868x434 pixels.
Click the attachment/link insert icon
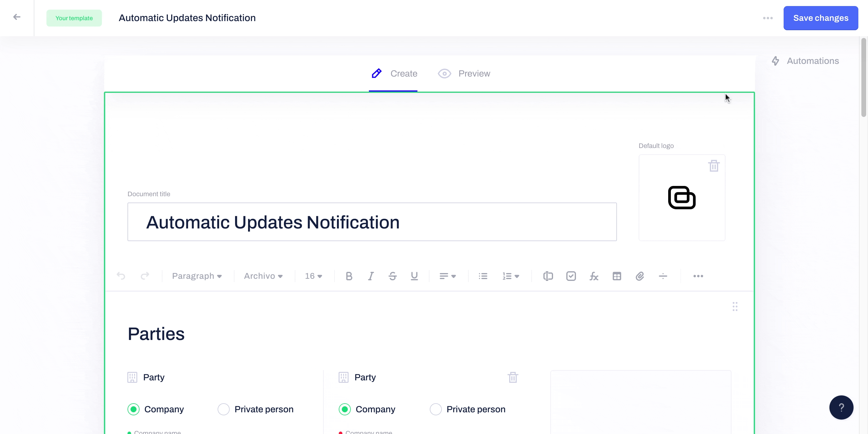coord(640,276)
